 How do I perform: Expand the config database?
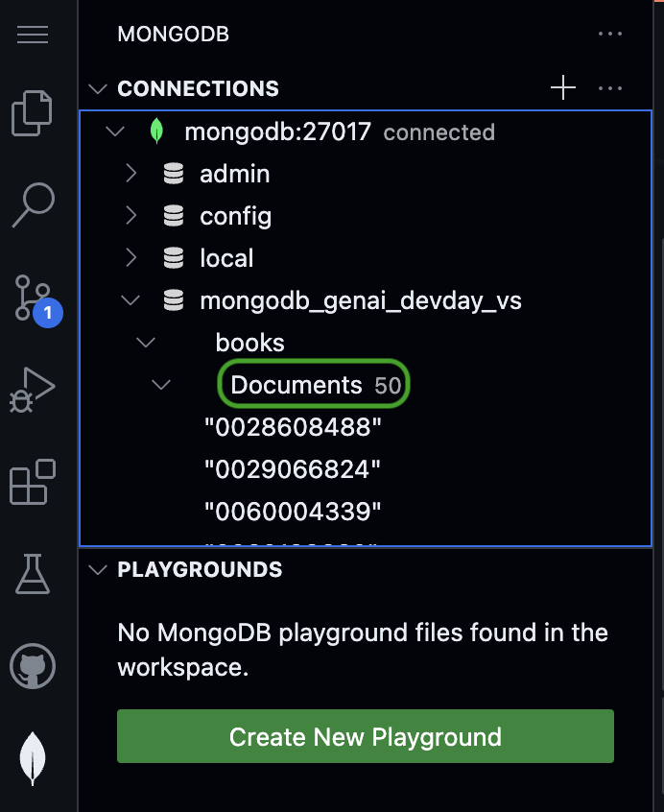(x=130, y=215)
